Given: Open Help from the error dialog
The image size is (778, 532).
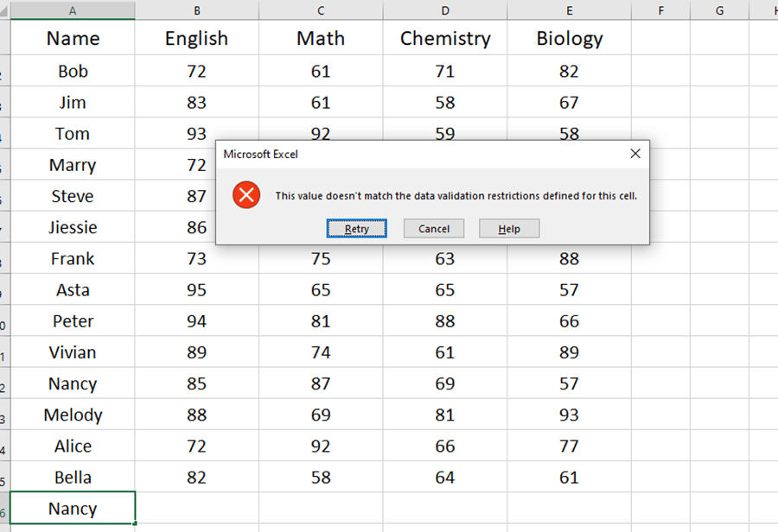Looking at the screenshot, I should tap(509, 229).
